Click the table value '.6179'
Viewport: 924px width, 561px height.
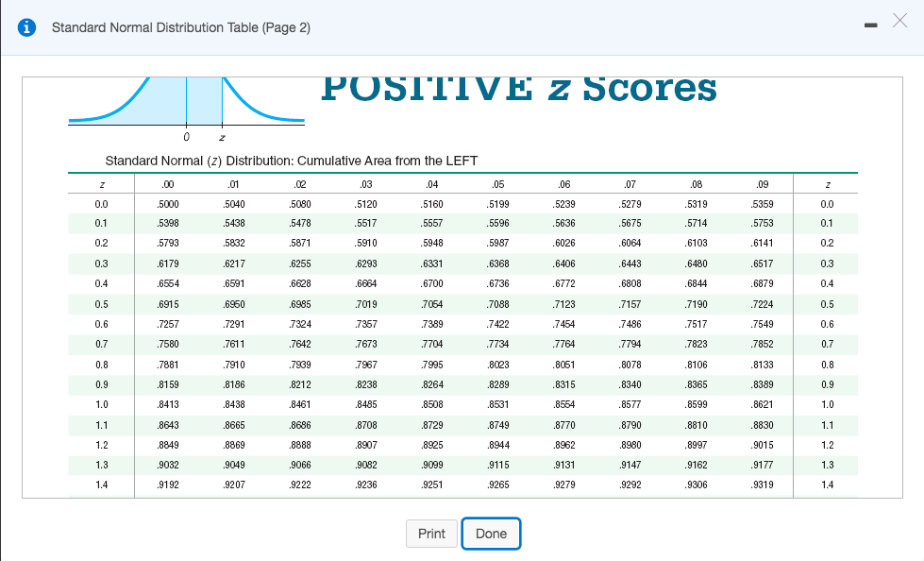point(168,263)
